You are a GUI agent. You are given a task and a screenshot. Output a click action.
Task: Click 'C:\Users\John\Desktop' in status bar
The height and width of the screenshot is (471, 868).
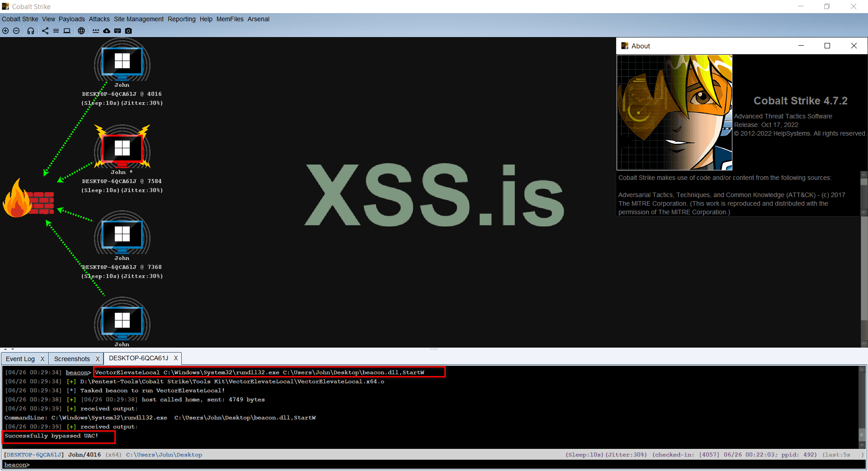pos(164,455)
